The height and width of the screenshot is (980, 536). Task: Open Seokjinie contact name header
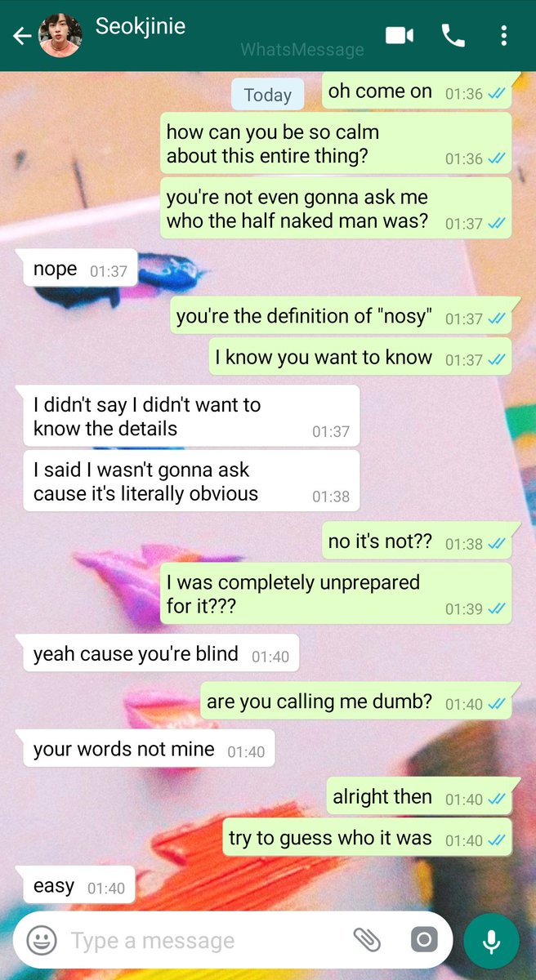click(141, 26)
